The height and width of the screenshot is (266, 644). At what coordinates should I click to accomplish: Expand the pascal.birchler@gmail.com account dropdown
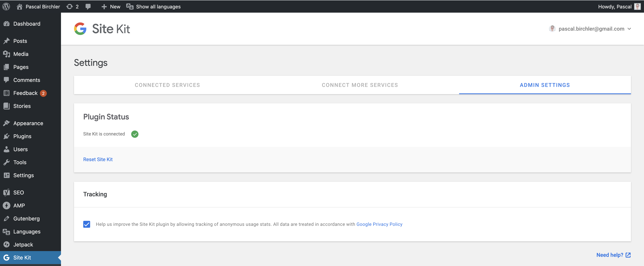pos(590,29)
